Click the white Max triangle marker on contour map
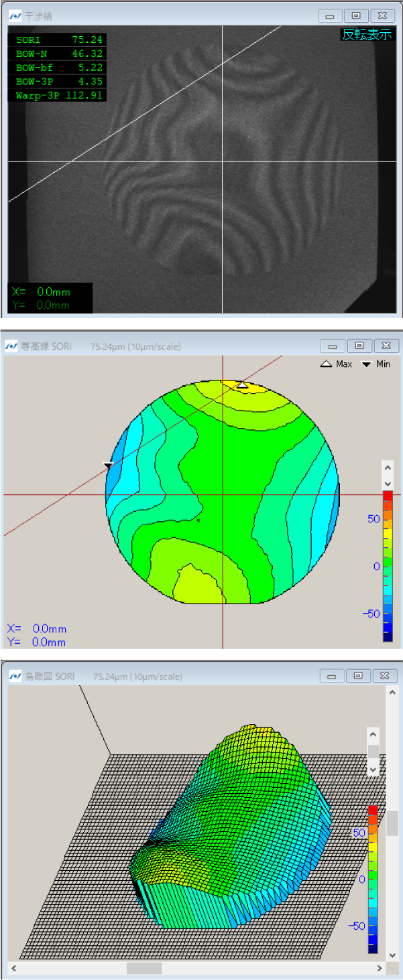 pyautogui.click(x=243, y=385)
